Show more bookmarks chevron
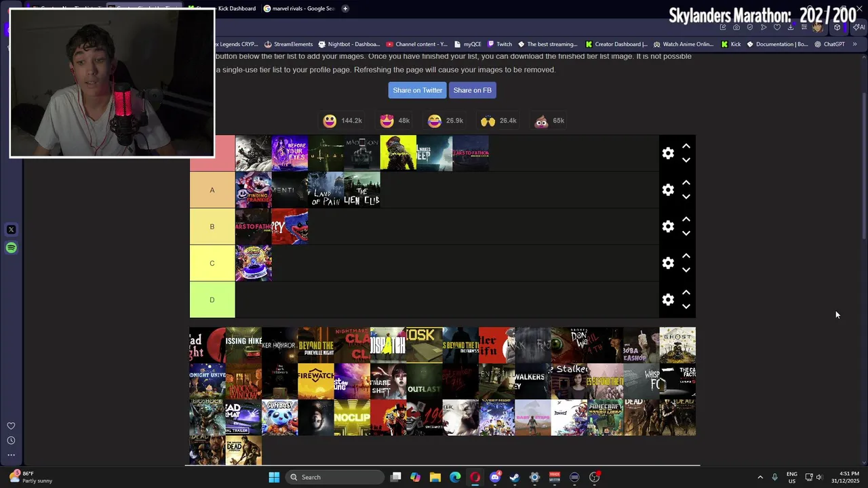This screenshot has width=868, height=488. 854,44
